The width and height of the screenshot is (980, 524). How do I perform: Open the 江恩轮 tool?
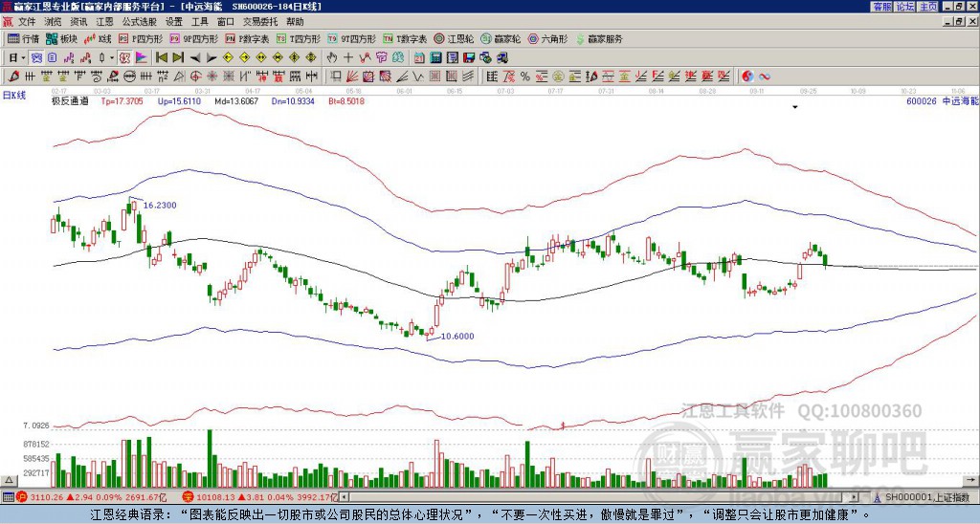[x=454, y=38]
